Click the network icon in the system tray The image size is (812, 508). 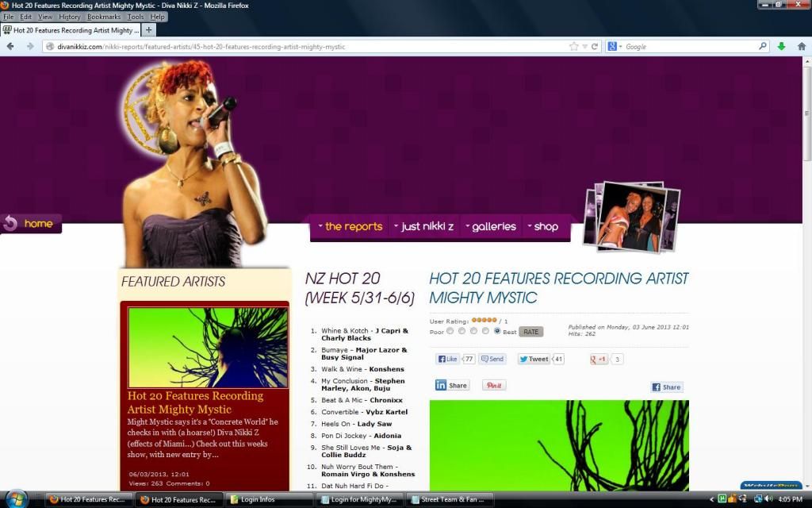757,498
